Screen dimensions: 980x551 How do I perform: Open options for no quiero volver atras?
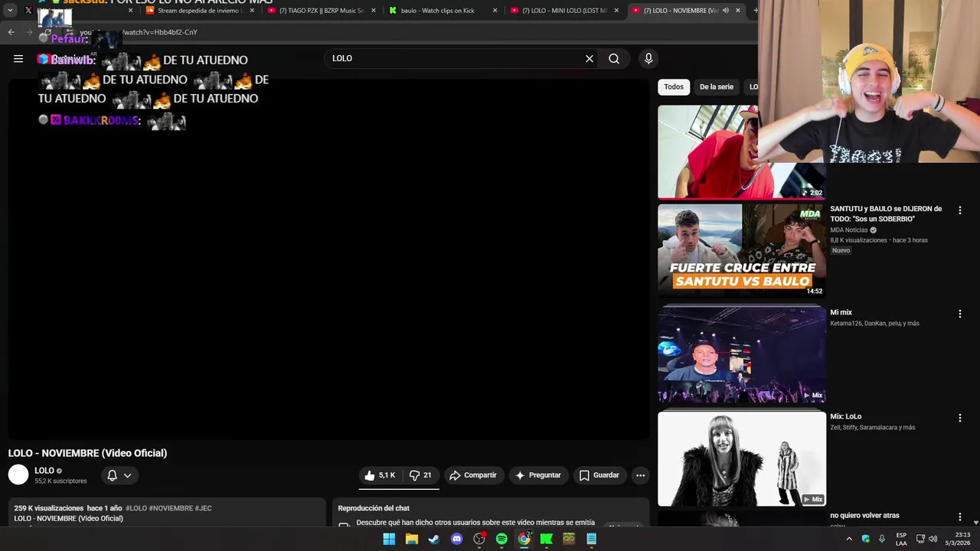[x=959, y=517]
